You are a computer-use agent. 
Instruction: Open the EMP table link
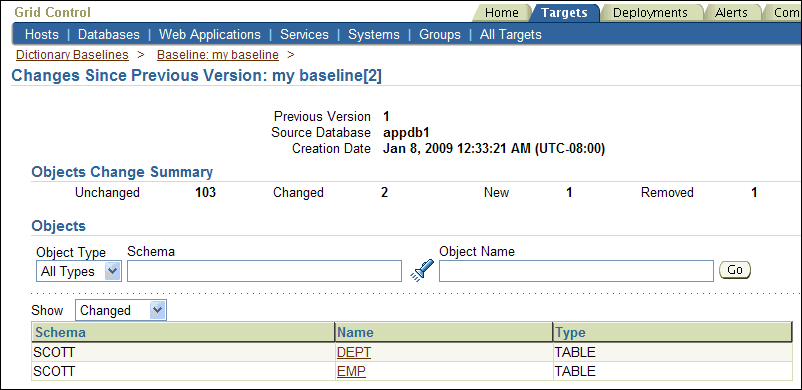[351, 372]
